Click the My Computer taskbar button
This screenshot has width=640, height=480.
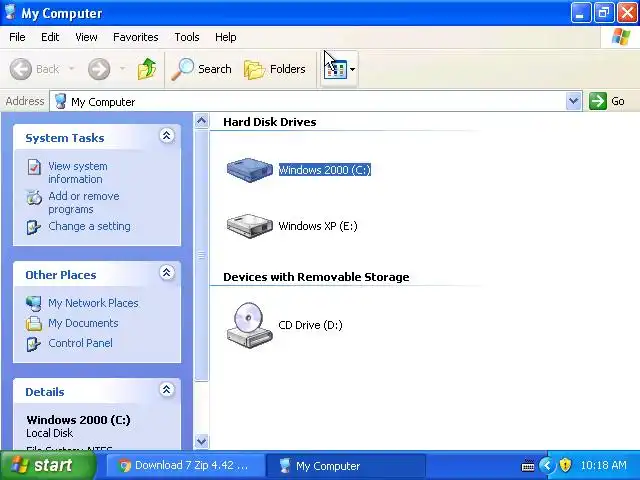pos(346,466)
